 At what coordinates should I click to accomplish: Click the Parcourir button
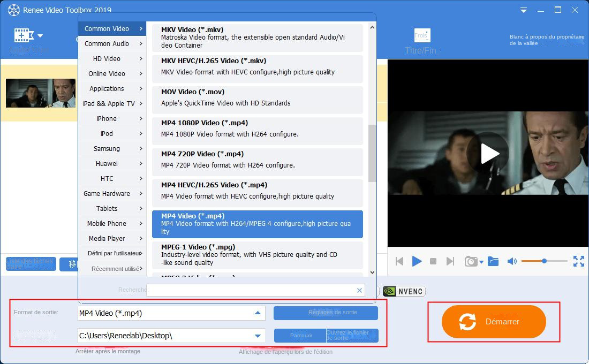point(300,335)
